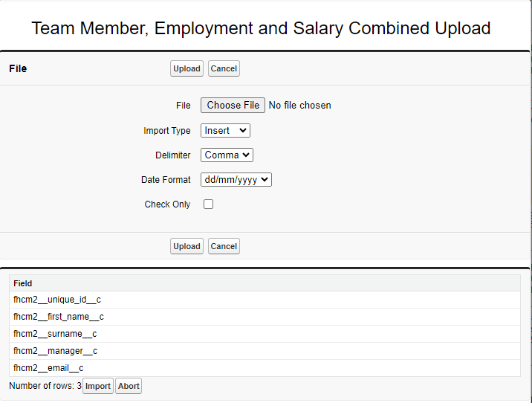Click the top Upload button
532x403 pixels.
point(186,69)
